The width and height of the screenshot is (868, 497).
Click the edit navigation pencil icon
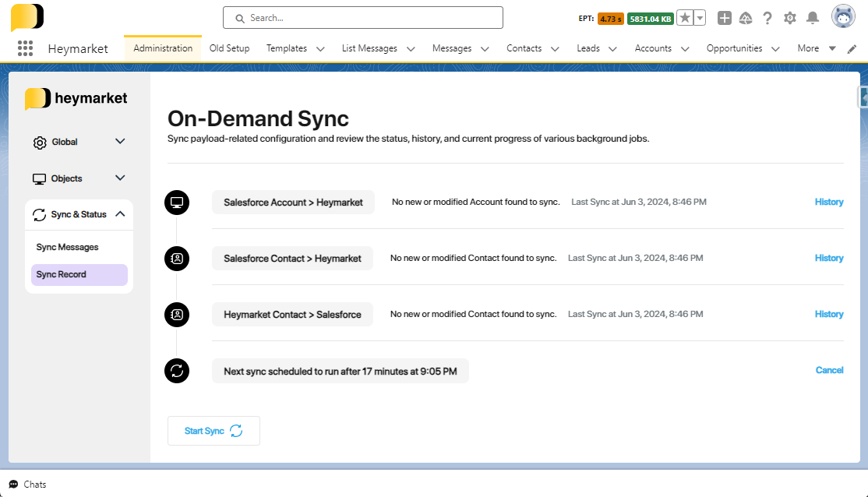pos(852,49)
